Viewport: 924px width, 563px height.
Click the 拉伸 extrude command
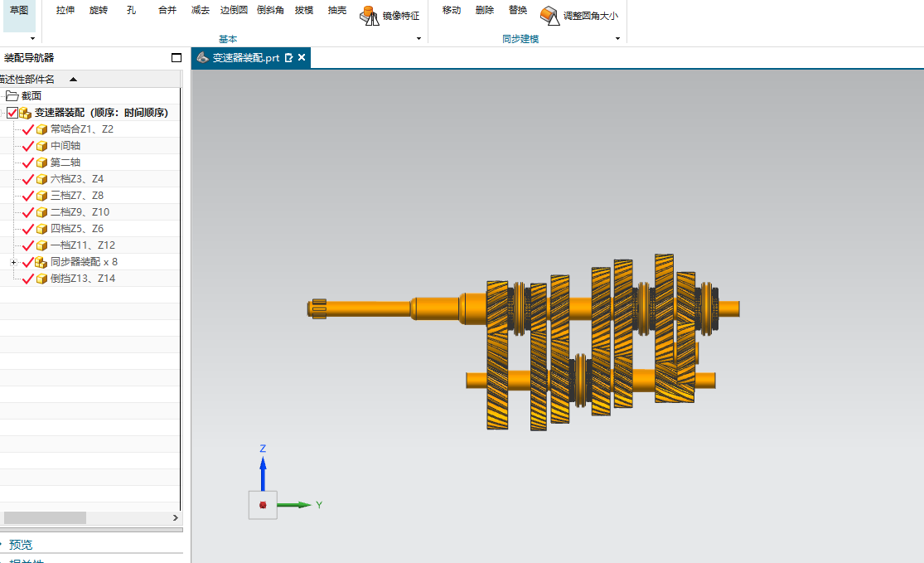(65, 10)
